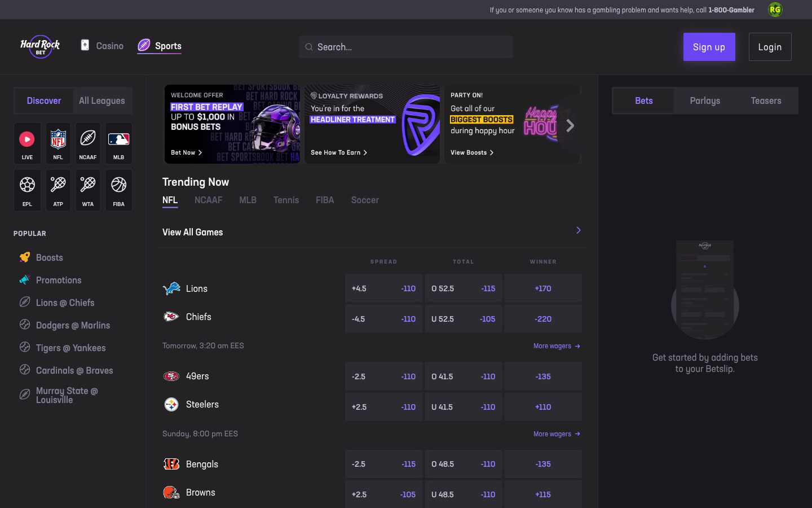Click the Boosts rocket icon
The image size is (812, 508).
tap(25, 257)
